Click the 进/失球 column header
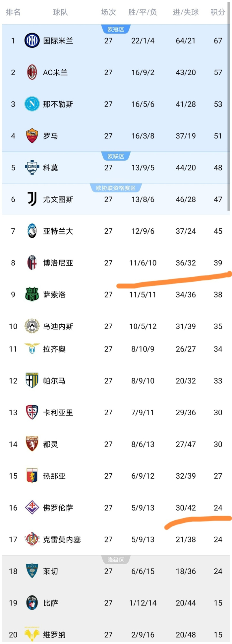This screenshot has height=644, width=232. pos(186,12)
